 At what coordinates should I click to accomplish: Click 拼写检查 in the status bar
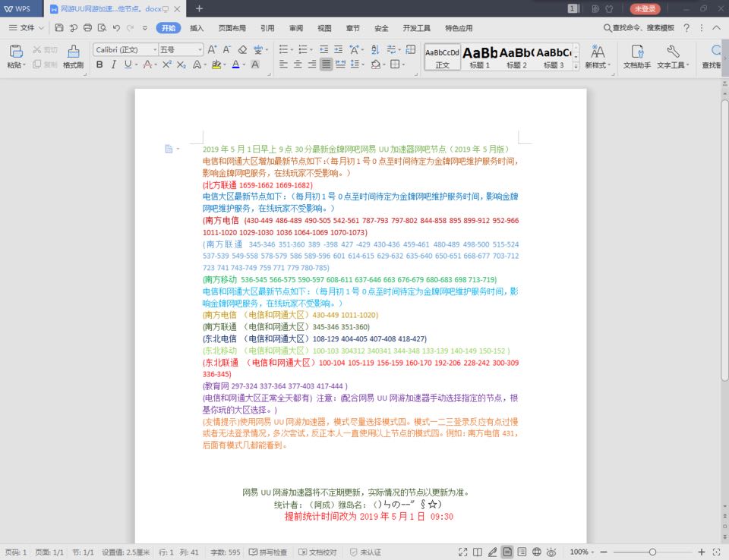coord(268,552)
